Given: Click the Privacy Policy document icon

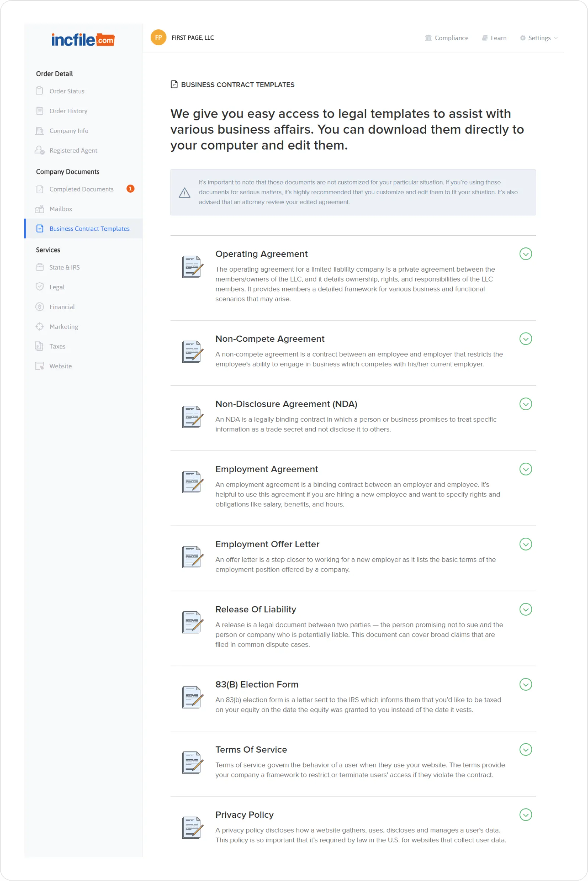Looking at the screenshot, I should click(x=192, y=827).
